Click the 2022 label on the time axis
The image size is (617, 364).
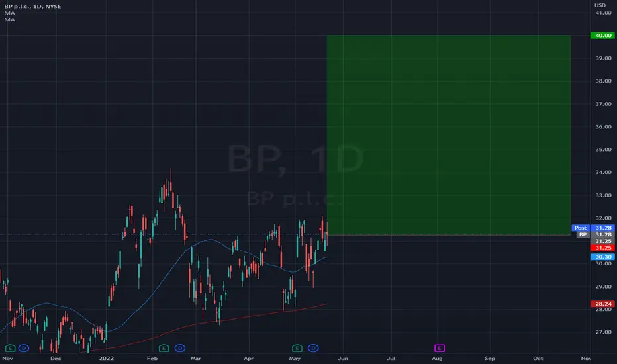click(x=106, y=359)
